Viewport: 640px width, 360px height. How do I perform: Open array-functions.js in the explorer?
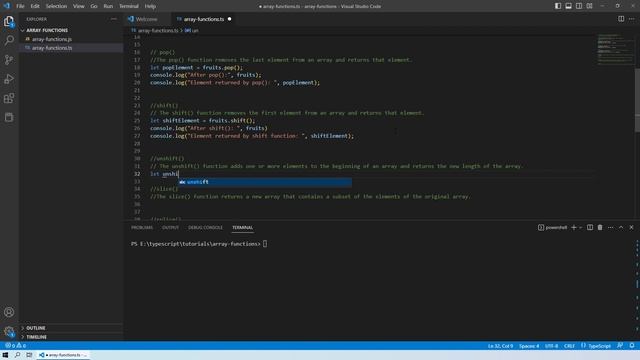pyautogui.click(x=52, y=39)
